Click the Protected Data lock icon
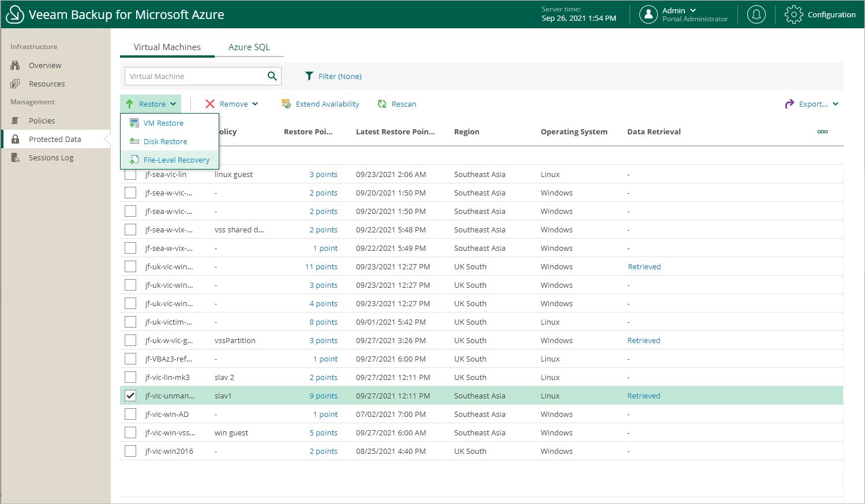Image resolution: width=865 pixels, height=504 pixels. click(16, 139)
